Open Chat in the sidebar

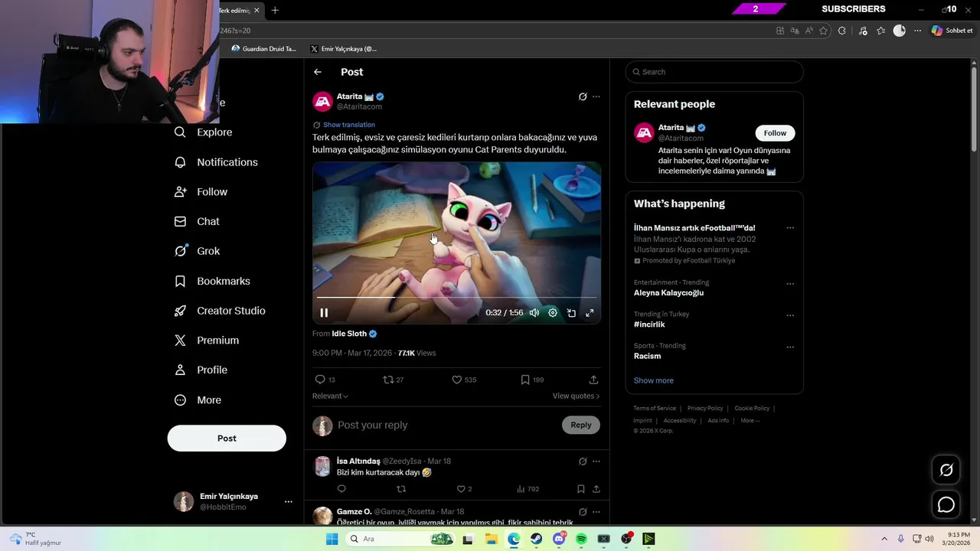[198, 221]
